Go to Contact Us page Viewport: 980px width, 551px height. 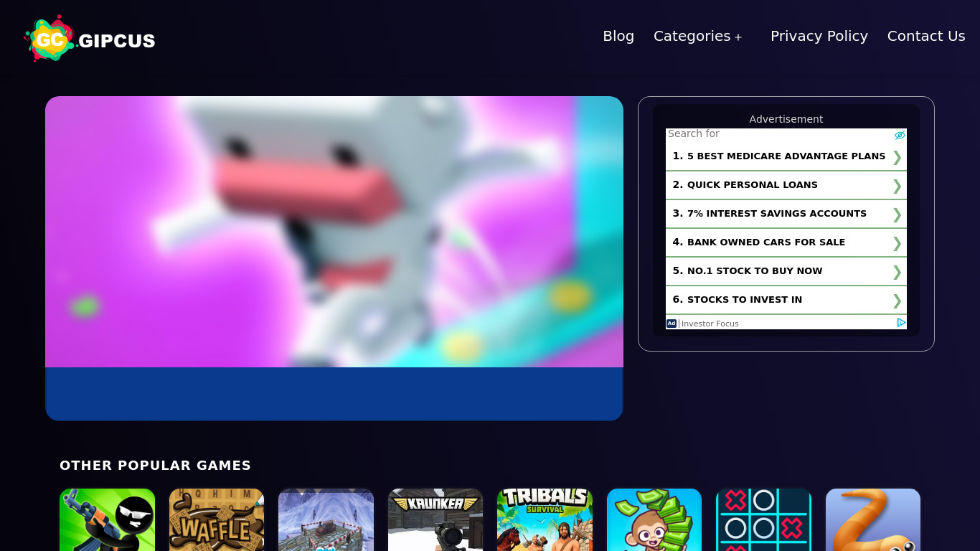(926, 36)
